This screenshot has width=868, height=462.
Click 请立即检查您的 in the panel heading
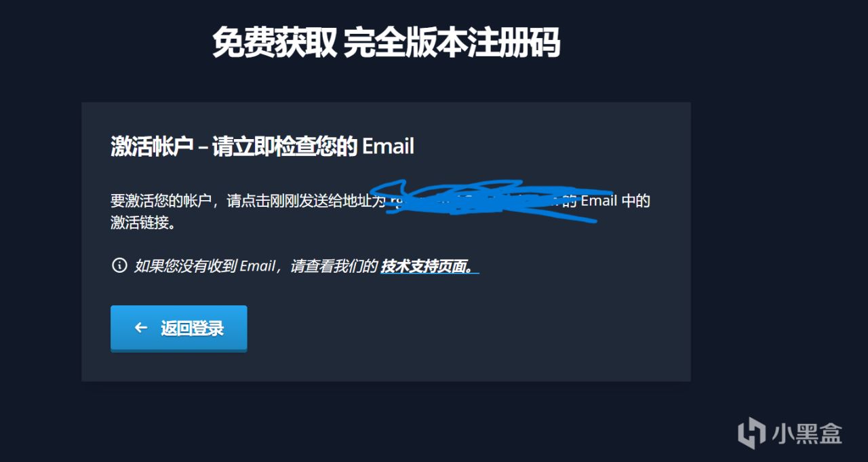pos(285,147)
